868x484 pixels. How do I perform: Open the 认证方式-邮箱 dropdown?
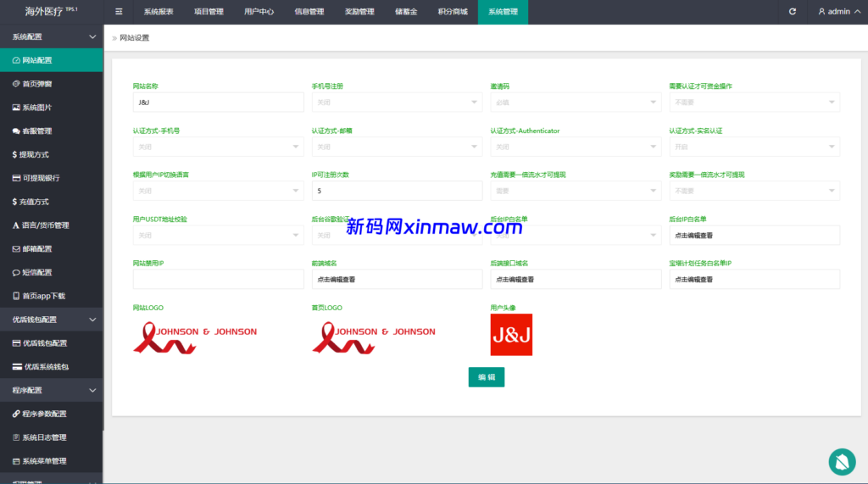397,147
